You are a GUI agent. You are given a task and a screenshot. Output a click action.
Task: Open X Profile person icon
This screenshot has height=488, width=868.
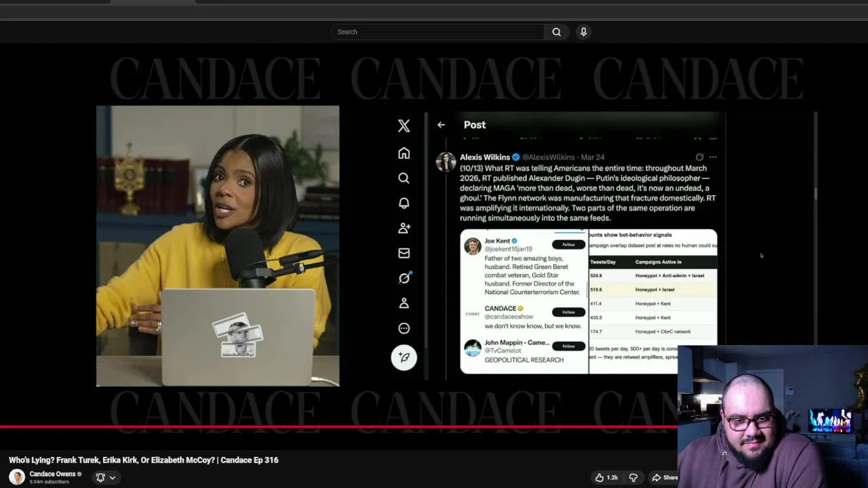pos(404,303)
